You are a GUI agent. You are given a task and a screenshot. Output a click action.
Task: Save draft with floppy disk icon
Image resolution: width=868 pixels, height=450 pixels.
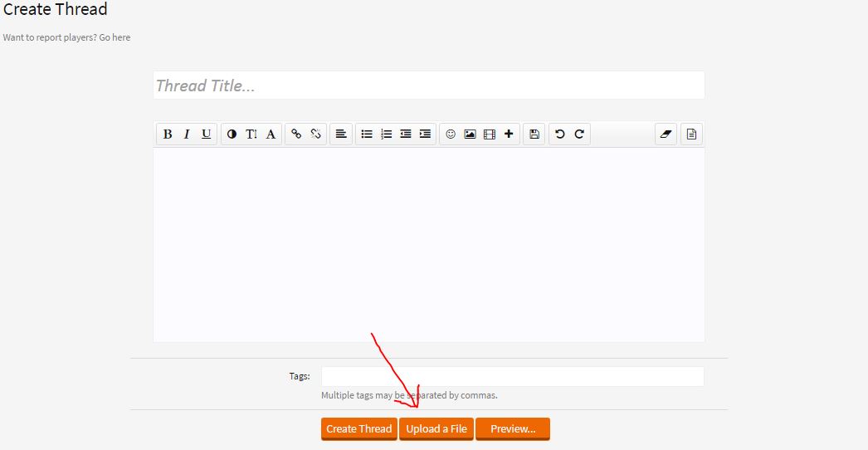(534, 135)
